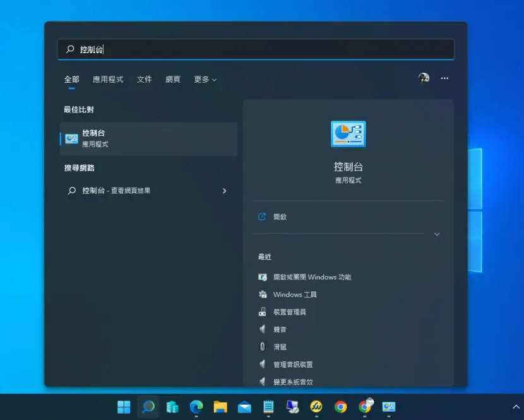Switch to the 文件 tab

point(145,80)
